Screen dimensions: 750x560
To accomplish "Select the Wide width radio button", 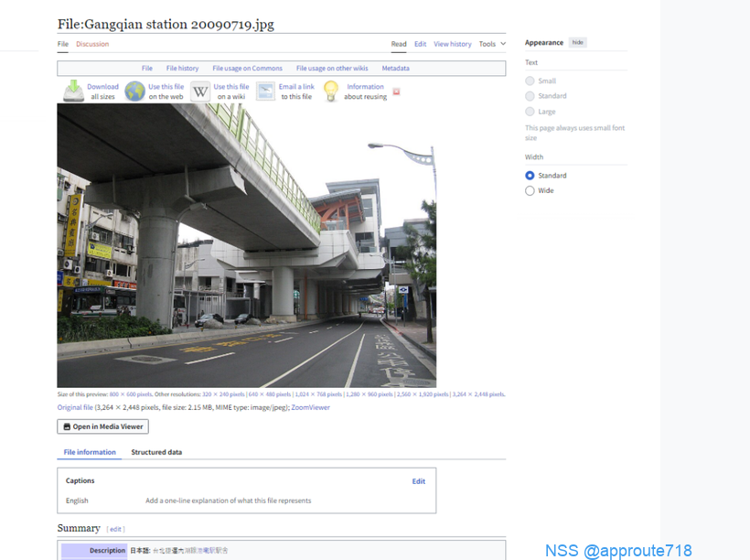I will [530, 190].
